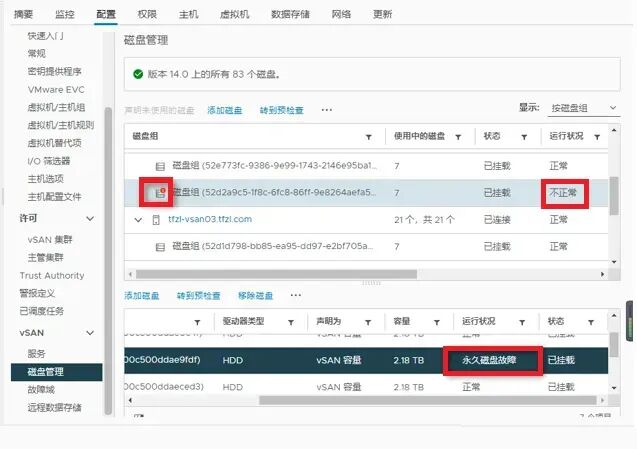Click lower 添加磁盘 link
The height and width of the screenshot is (449, 637).
pos(142,296)
